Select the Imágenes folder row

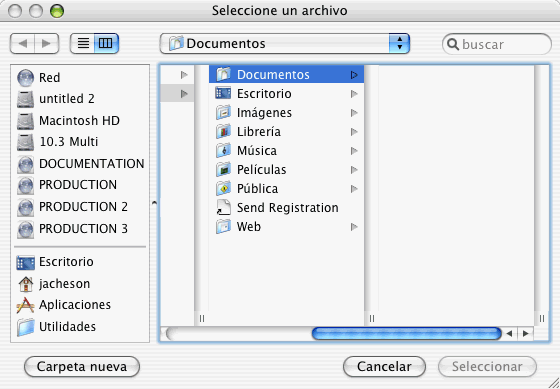pos(286,113)
